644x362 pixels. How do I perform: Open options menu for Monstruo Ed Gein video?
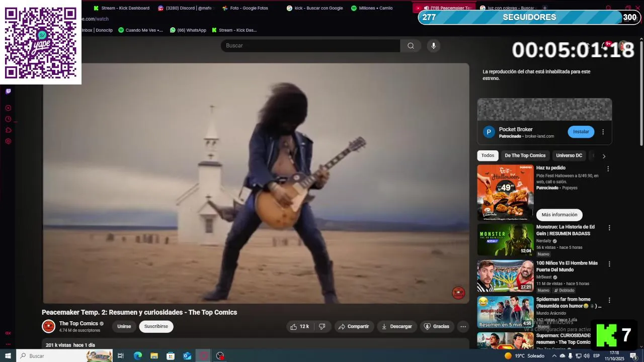click(x=609, y=228)
